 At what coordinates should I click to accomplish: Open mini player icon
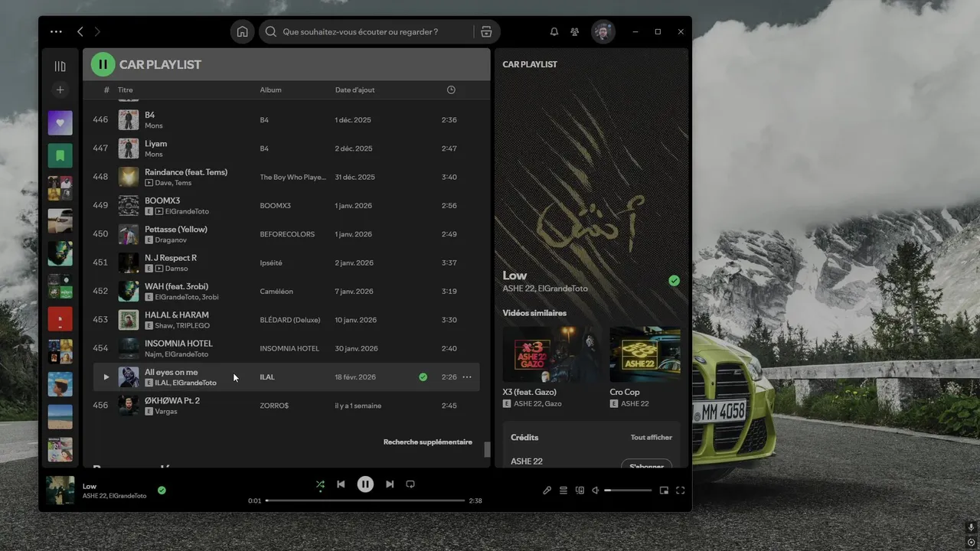(x=664, y=491)
